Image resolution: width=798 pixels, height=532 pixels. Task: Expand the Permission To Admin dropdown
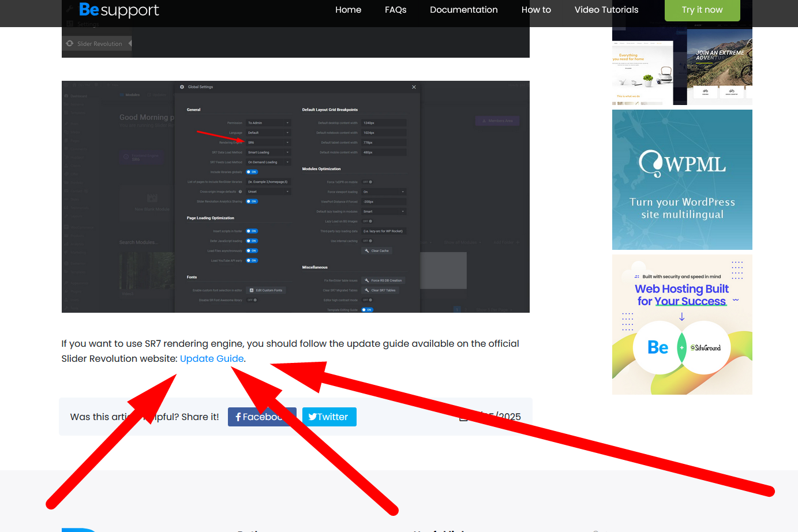tap(268, 123)
